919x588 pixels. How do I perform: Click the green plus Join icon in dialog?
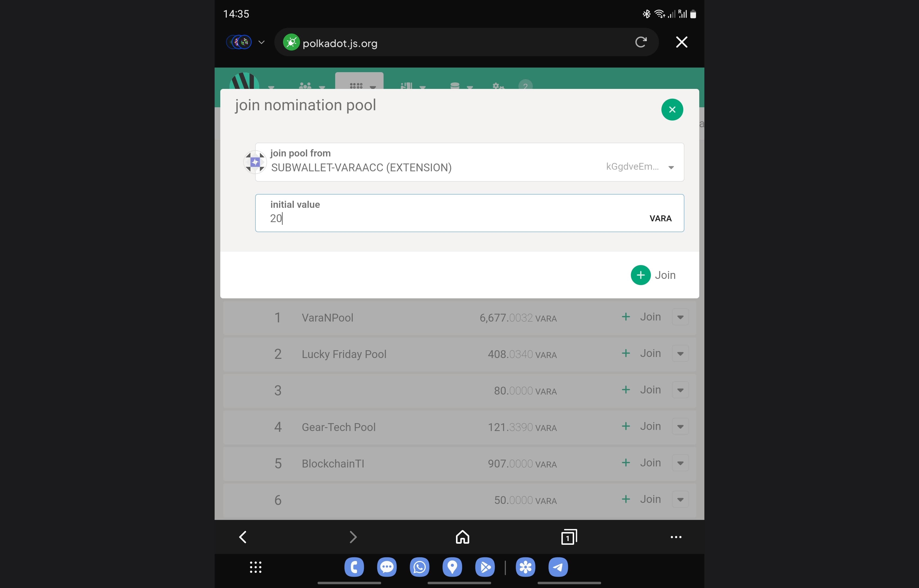(x=640, y=275)
